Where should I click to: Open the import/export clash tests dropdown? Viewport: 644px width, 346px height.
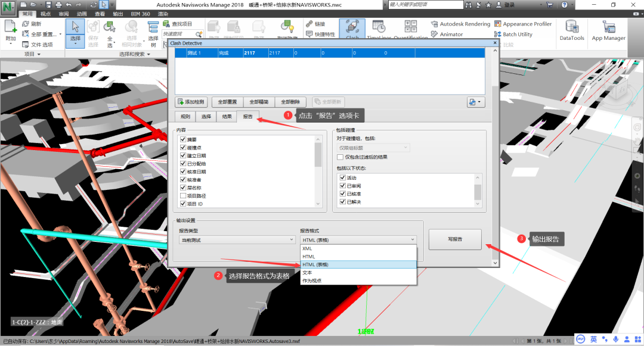476,102
